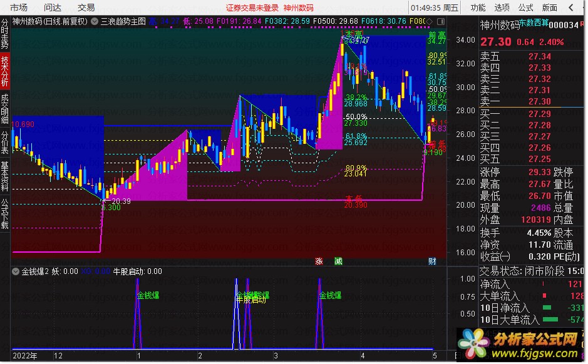Click the 减 marker below the chart
Image resolution: width=588 pixels, height=364 pixels.
[x=339, y=261]
